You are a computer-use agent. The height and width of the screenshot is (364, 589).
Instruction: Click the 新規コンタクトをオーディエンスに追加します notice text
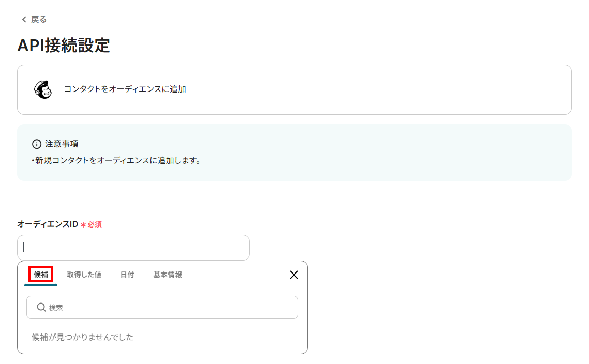117,160
